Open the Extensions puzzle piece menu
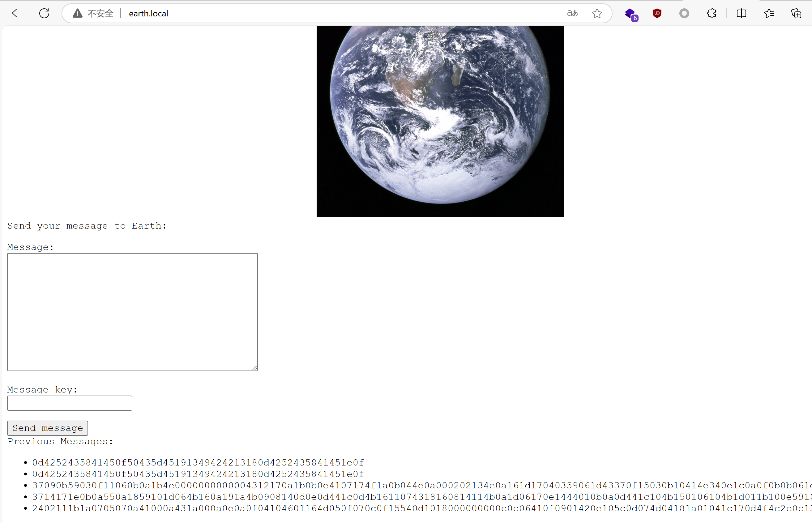Image resolution: width=812 pixels, height=523 pixels. 712,13
